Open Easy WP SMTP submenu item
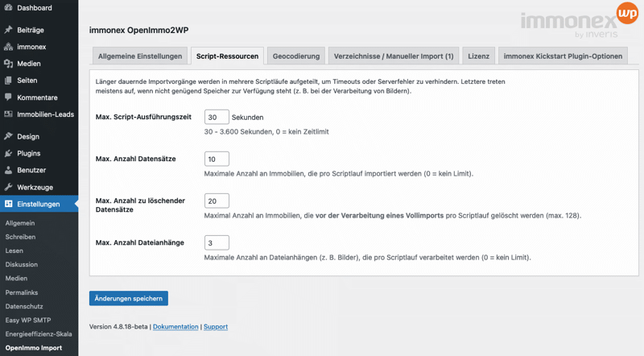 coord(28,320)
